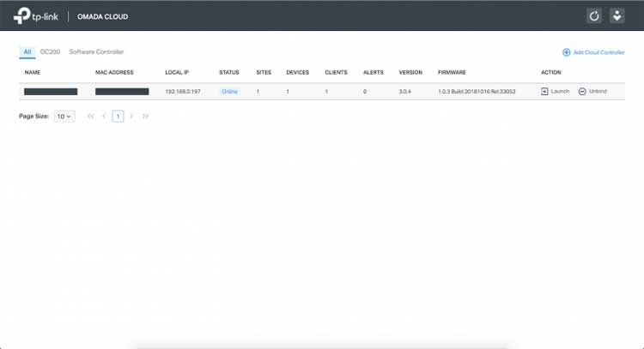This screenshot has width=644, height=349.
Task: Click the CLIENTS column header
Action: 336,73
